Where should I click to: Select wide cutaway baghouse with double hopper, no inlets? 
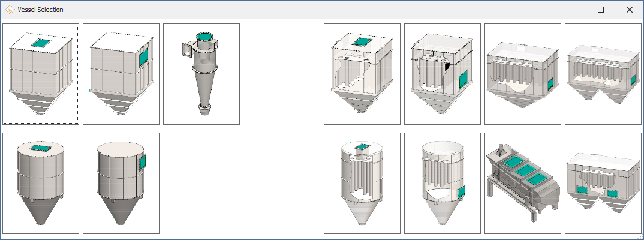coord(603,74)
